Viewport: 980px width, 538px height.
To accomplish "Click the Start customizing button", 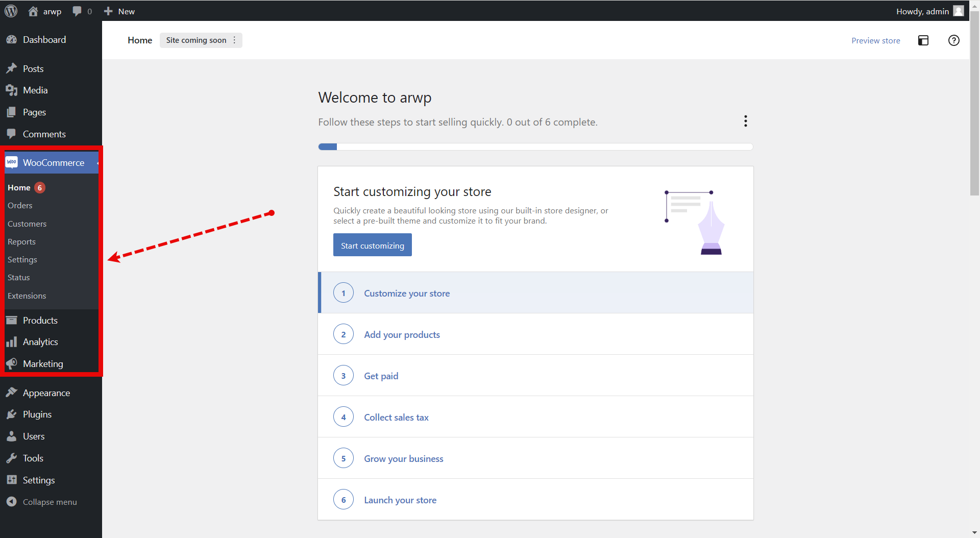I will point(372,246).
